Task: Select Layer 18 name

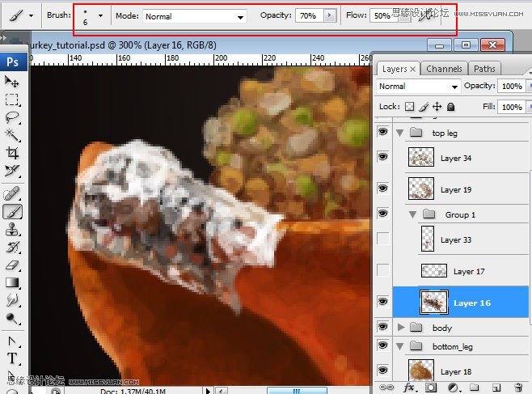Action: click(x=456, y=372)
